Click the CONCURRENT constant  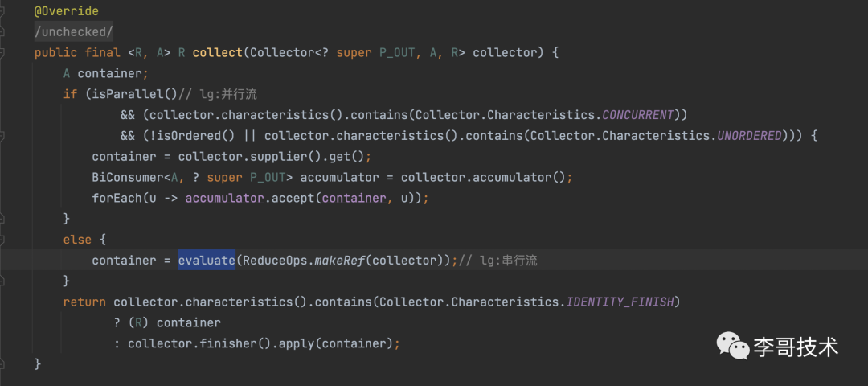(641, 115)
